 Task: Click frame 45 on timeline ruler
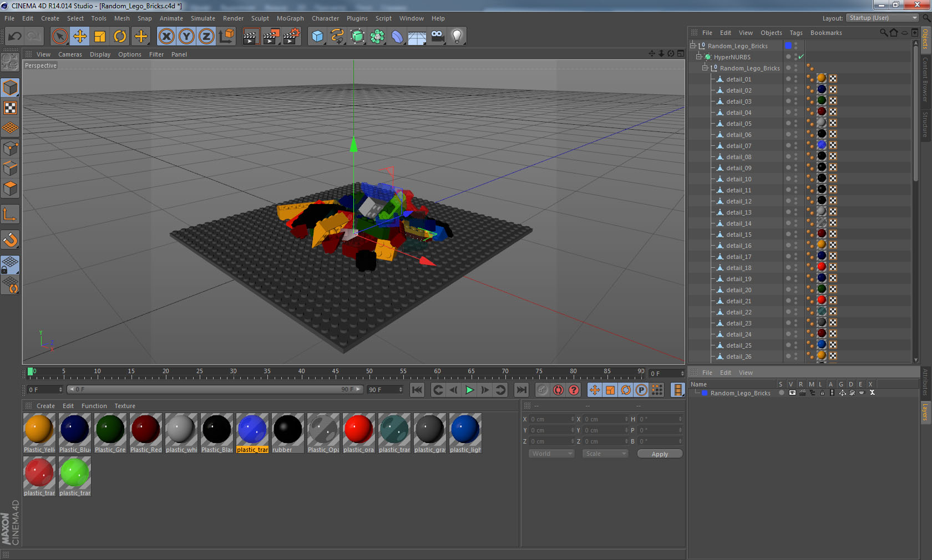click(x=335, y=373)
